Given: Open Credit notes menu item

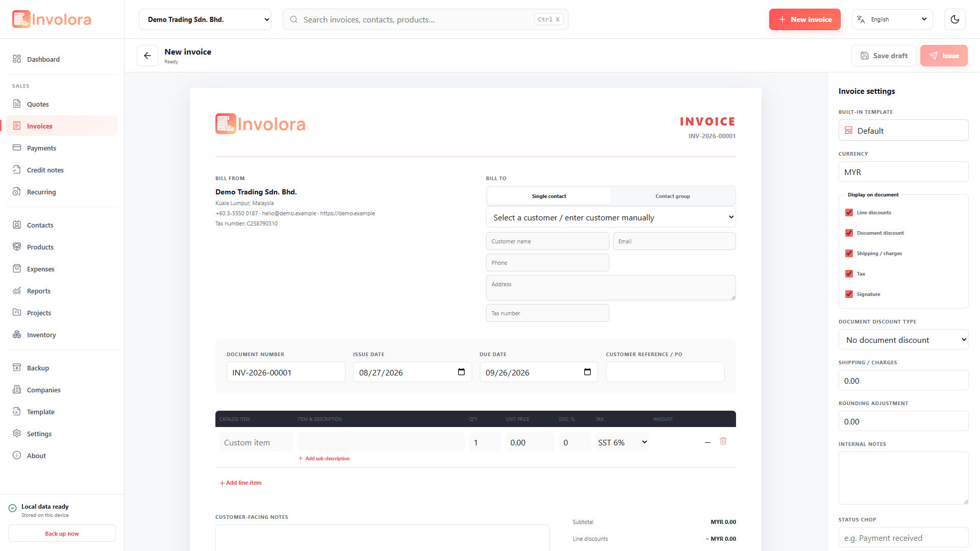Looking at the screenshot, I should [x=62, y=170].
